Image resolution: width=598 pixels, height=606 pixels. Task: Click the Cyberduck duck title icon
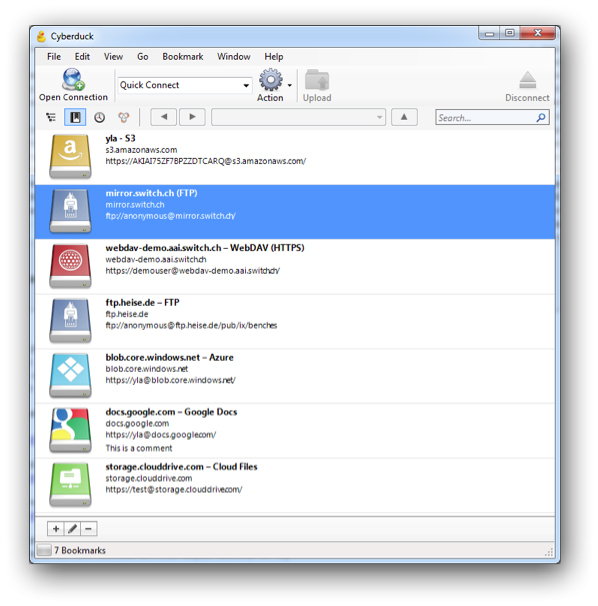41,36
